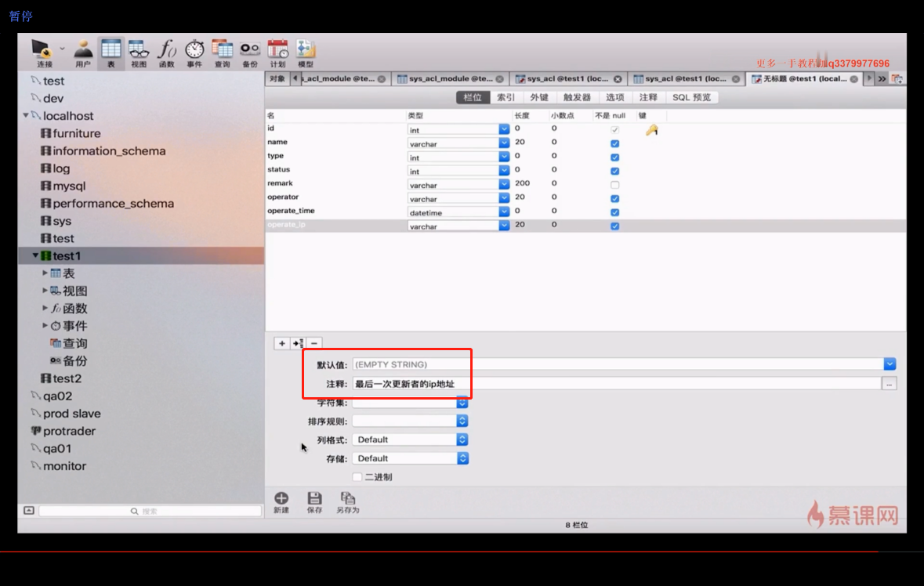
Task: Switch to the 注释 comment tab
Action: click(x=648, y=97)
